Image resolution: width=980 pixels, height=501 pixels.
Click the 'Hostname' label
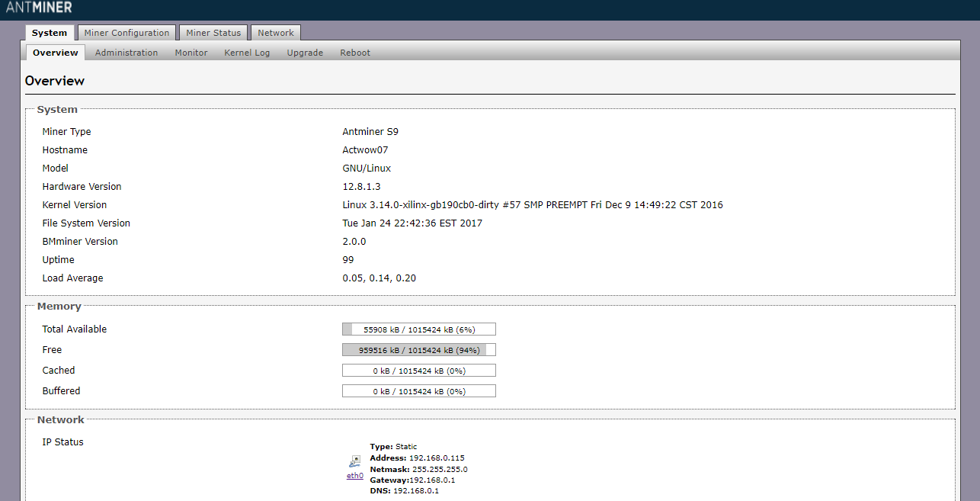click(65, 150)
